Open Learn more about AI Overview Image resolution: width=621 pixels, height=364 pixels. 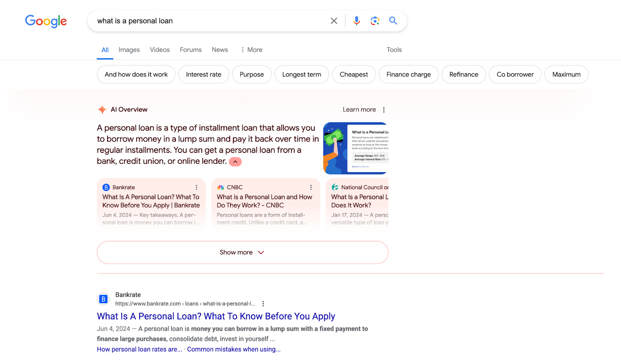(x=359, y=109)
